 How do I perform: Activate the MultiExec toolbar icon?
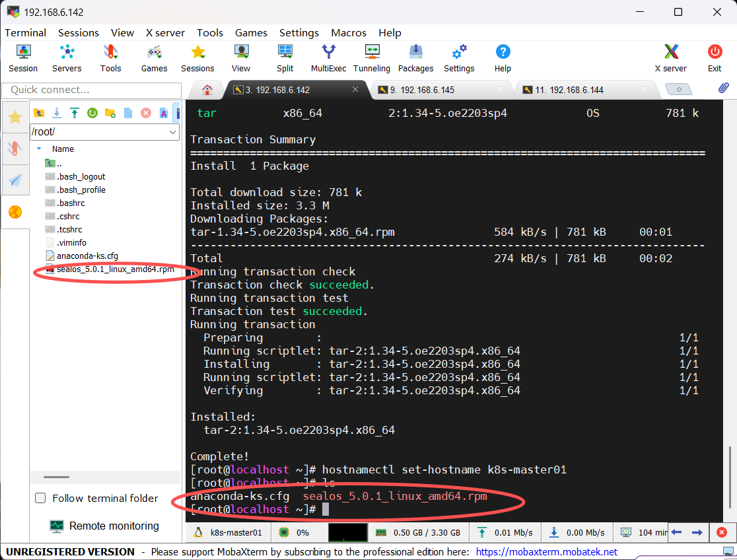[x=329, y=58]
